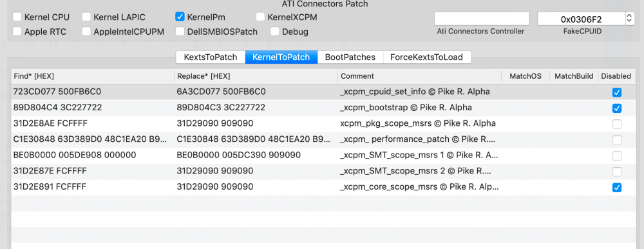Enable the Kernel CPU checkbox

point(17,17)
